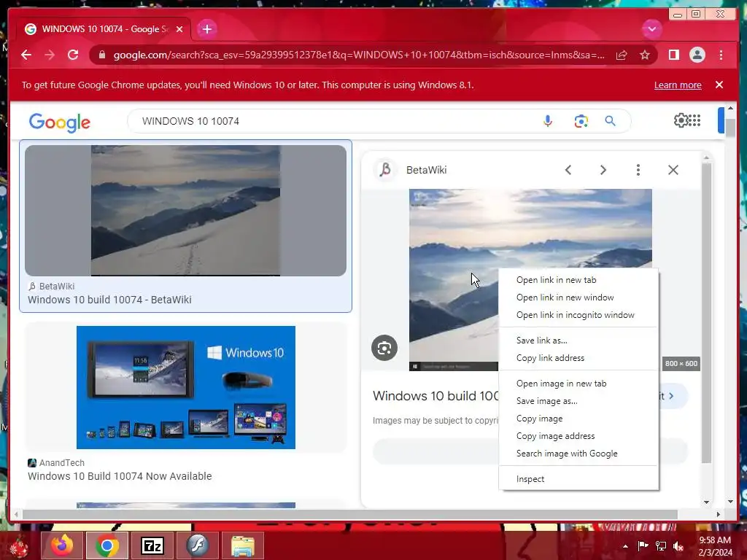Viewport: 747px width, 560px height.
Task: Open Chrome side panel icon
Action: pos(673,55)
